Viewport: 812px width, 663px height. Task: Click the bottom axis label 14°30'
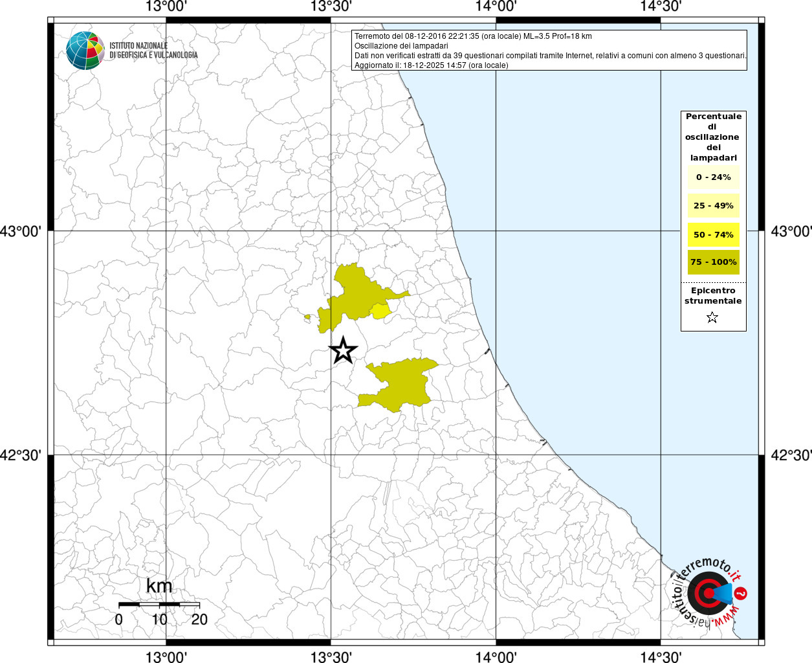coord(661,657)
